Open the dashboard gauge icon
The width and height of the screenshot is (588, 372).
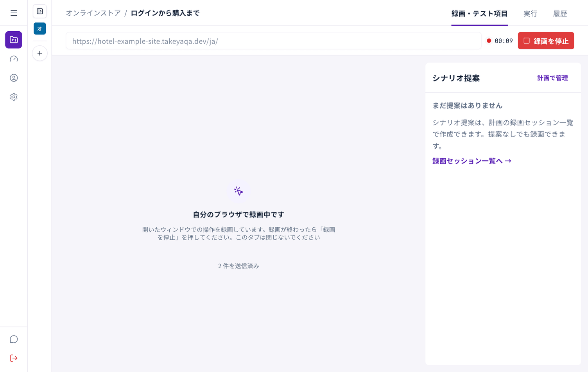tap(14, 59)
